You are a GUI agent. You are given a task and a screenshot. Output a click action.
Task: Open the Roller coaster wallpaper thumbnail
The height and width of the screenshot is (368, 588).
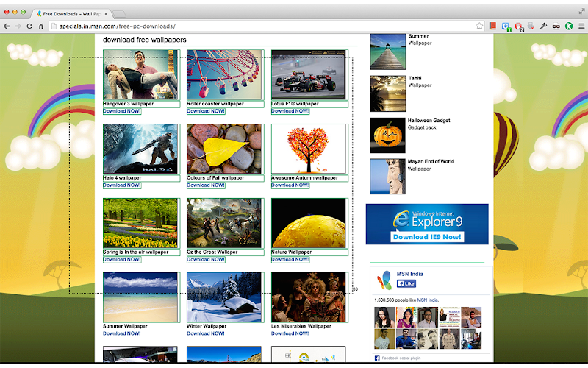tap(224, 75)
